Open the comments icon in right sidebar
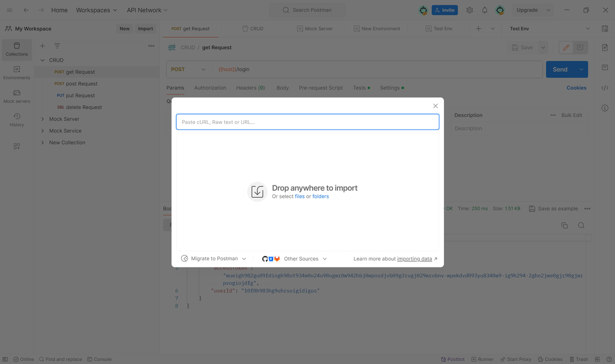 point(605,68)
